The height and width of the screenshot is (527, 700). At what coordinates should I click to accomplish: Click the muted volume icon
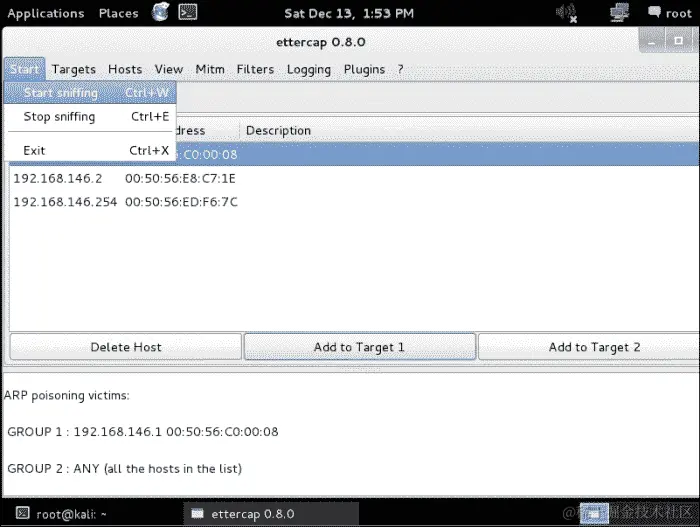pyautogui.click(x=567, y=13)
